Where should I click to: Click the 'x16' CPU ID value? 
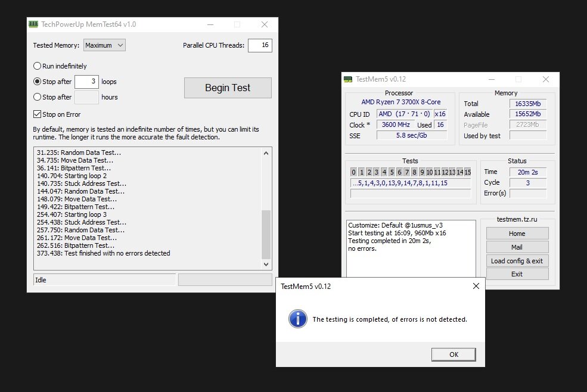pos(440,114)
